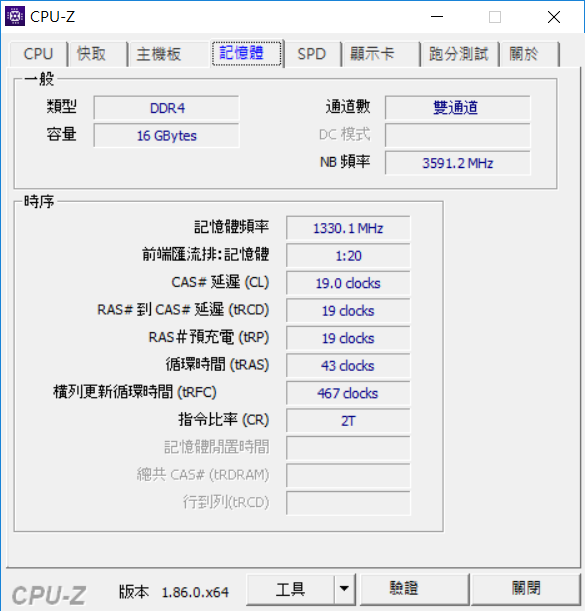
Task: Switch to the CPU tab
Action: coord(38,54)
